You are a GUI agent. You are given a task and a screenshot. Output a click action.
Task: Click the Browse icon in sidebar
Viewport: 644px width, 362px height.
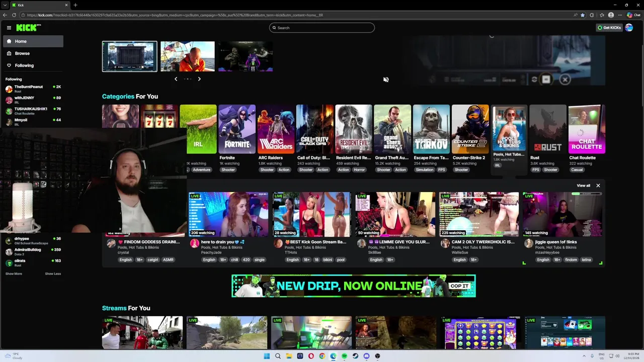tap(9, 53)
